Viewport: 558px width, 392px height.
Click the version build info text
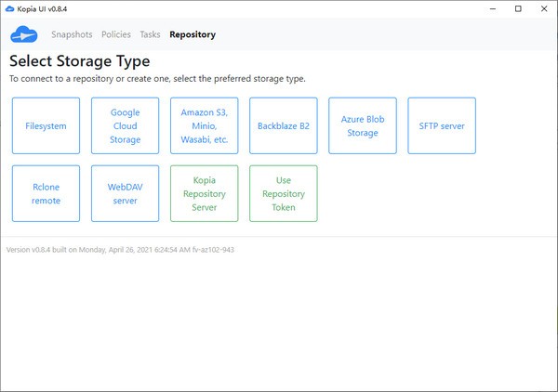click(120, 250)
